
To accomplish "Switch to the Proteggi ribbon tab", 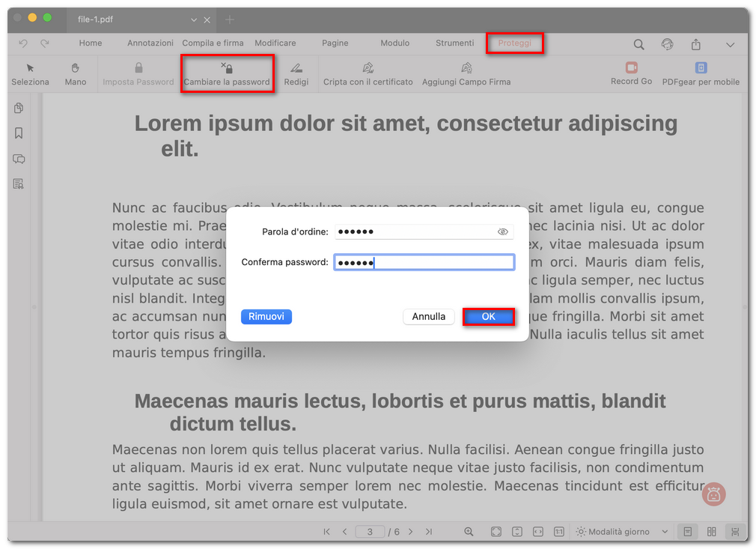I will [515, 43].
